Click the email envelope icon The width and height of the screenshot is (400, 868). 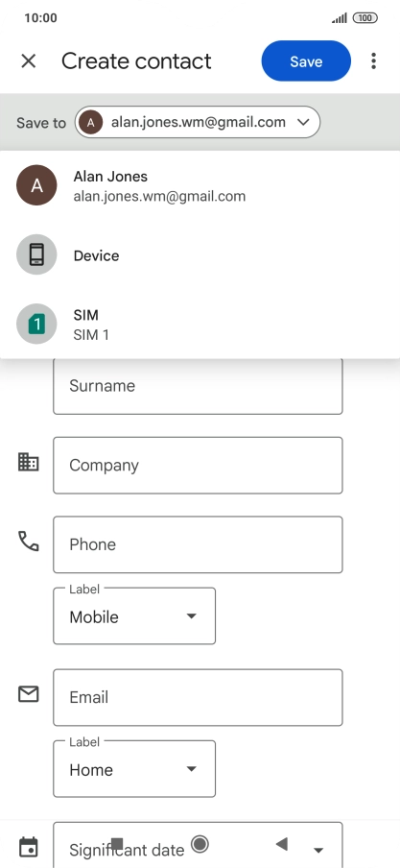pos(28,694)
